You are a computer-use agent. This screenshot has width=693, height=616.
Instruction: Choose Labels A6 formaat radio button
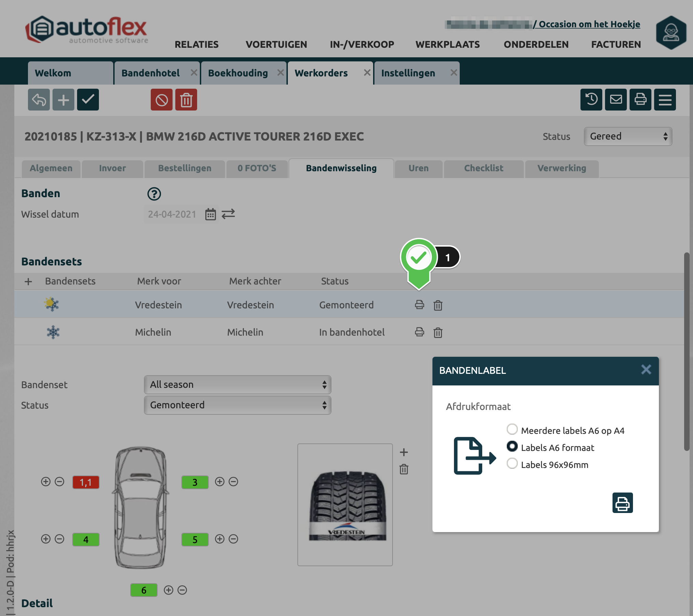(512, 446)
